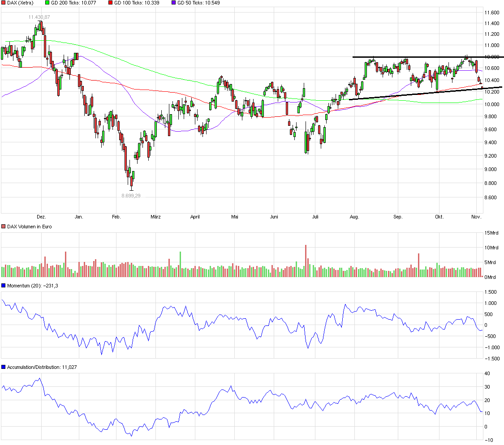Select the 'GD 50 Ticks: 10.549' label
The width and height of the screenshot is (504, 445).
[x=198, y=3]
